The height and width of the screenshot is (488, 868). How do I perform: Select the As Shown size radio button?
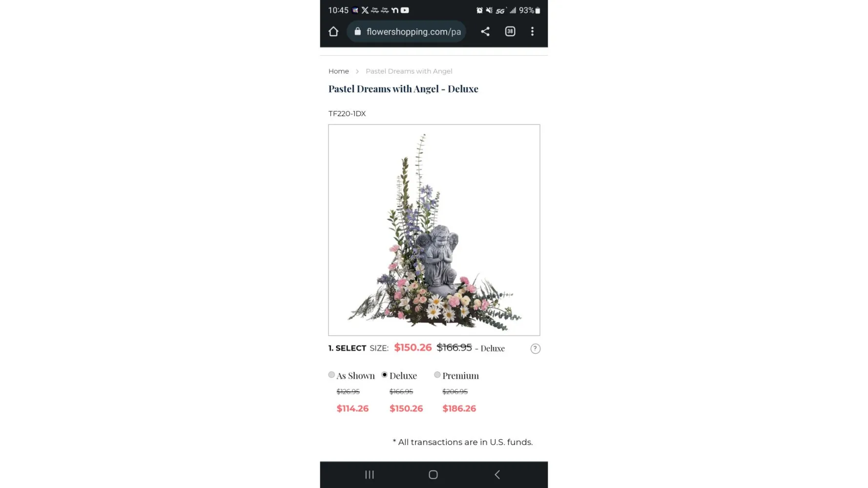point(331,375)
